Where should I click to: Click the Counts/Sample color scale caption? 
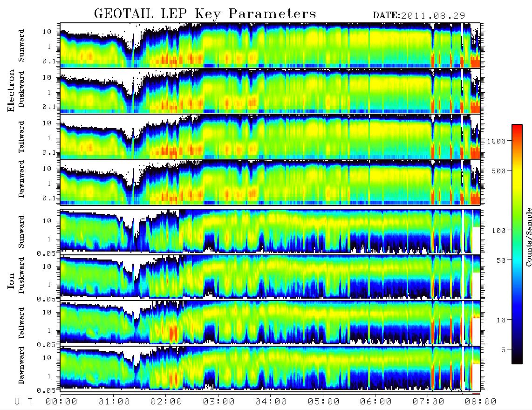[528, 237]
